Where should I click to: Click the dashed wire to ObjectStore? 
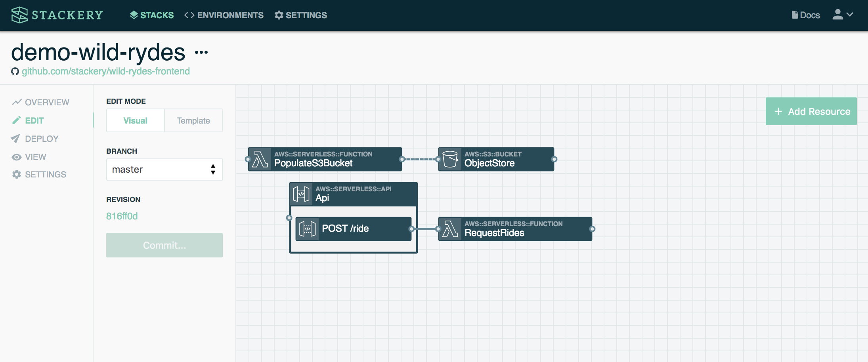(x=420, y=159)
